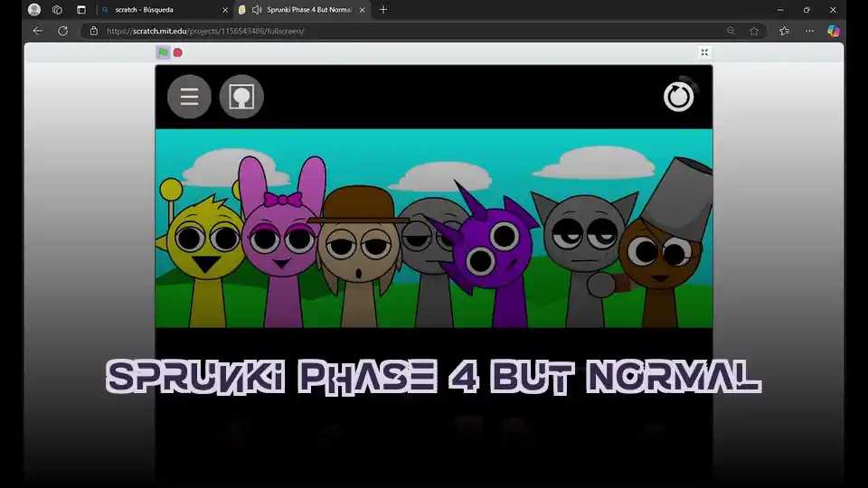The image size is (868, 488).
Task: Close the Sprunki Phase 4 tab
Action: click(x=362, y=10)
